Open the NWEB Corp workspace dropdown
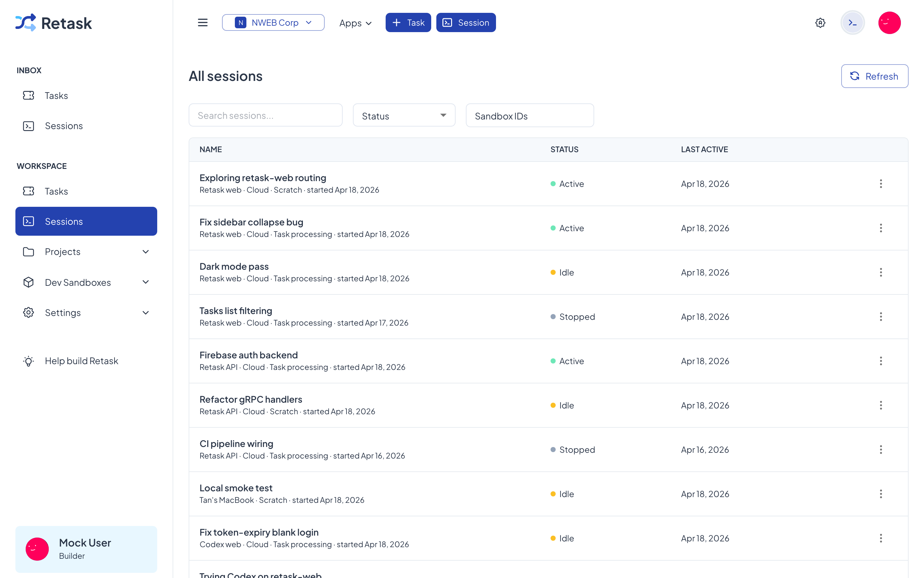Image resolution: width=924 pixels, height=578 pixels. 273,22
